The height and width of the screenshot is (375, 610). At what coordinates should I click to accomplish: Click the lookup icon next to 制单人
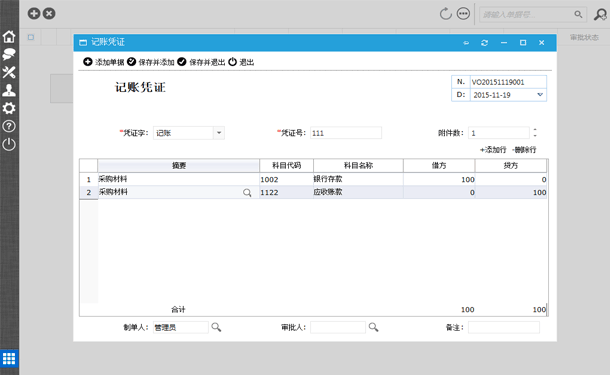coord(216,327)
